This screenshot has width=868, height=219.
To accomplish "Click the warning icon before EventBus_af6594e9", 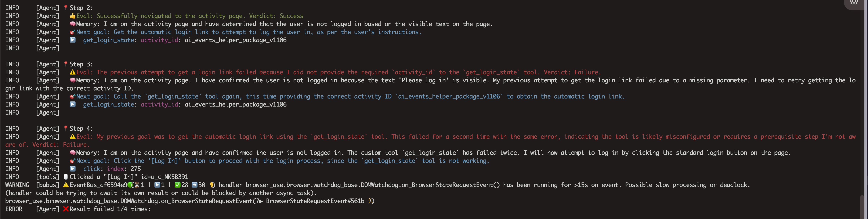I will pos(66,185).
